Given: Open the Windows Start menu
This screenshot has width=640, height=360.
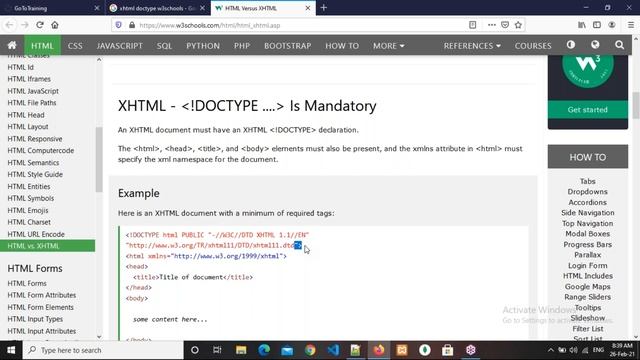Looking at the screenshot, I should (11, 350).
